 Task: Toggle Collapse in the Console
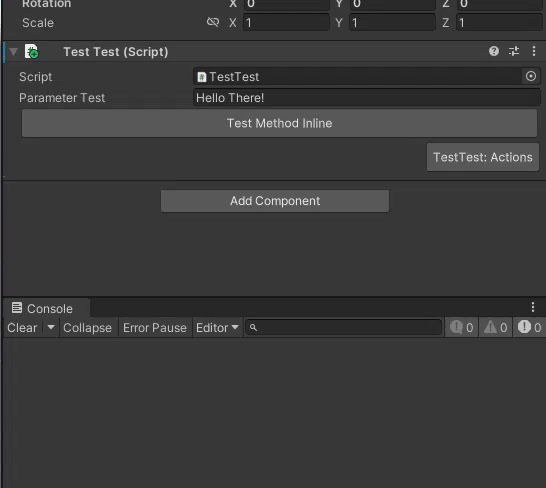[x=87, y=328]
